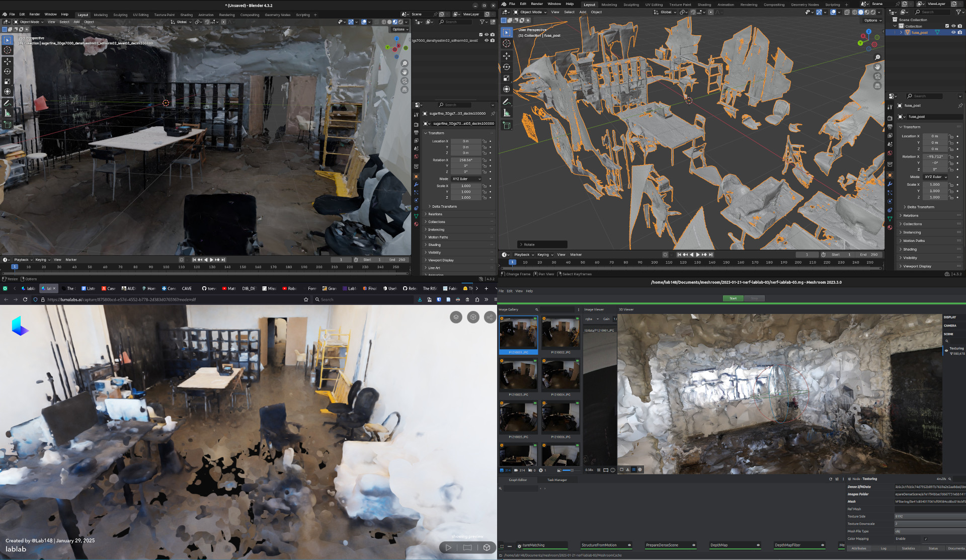Image resolution: width=966 pixels, height=560 pixels.
Task: Open Material properties tab in right Blender window
Action: click(890, 227)
